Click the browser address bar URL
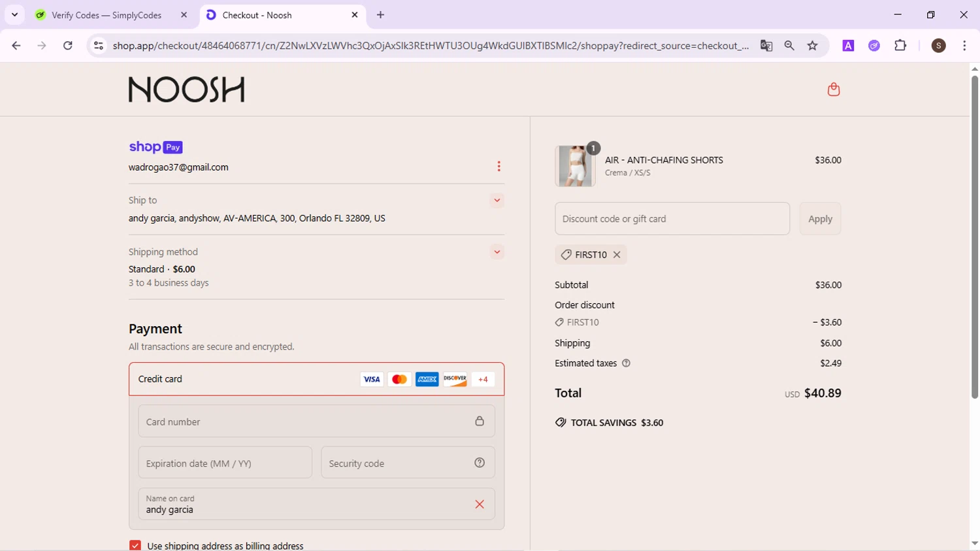Screen dimensions: 980x551 [x=431, y=46]
